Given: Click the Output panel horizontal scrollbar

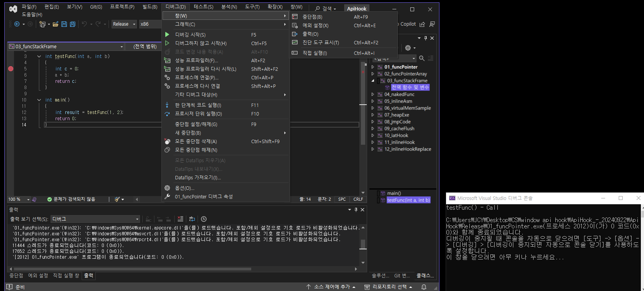Looking at the screenshot, I should tap(132, 269).
